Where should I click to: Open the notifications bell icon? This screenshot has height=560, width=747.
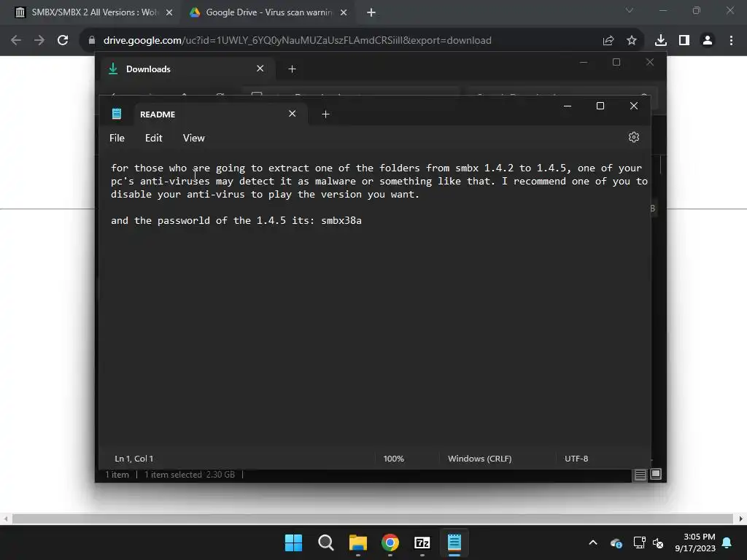click(x=727, y=542)
